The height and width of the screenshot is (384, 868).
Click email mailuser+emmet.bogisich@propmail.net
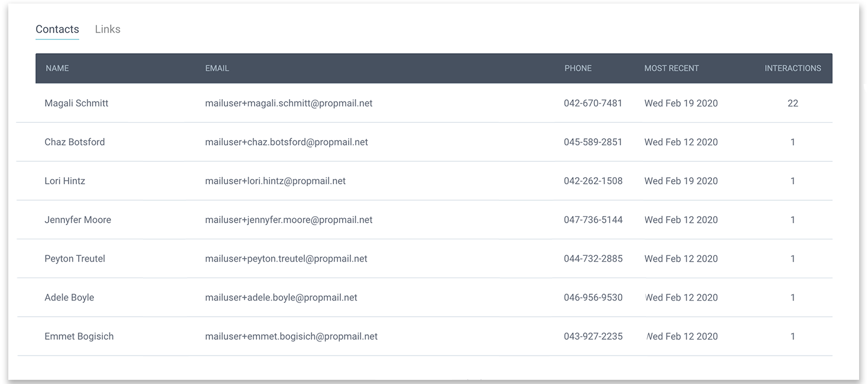pyautogui.click(x=291, y=337)
